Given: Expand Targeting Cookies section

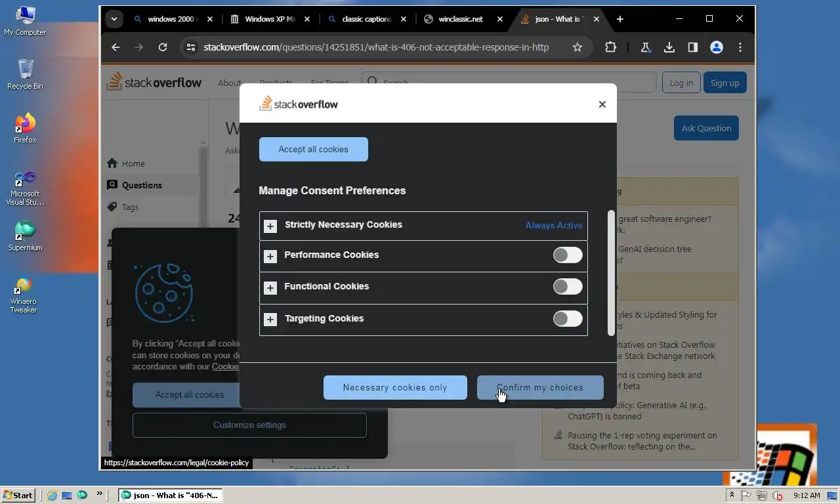Looking at the screenshot, I should pos(270,320).
